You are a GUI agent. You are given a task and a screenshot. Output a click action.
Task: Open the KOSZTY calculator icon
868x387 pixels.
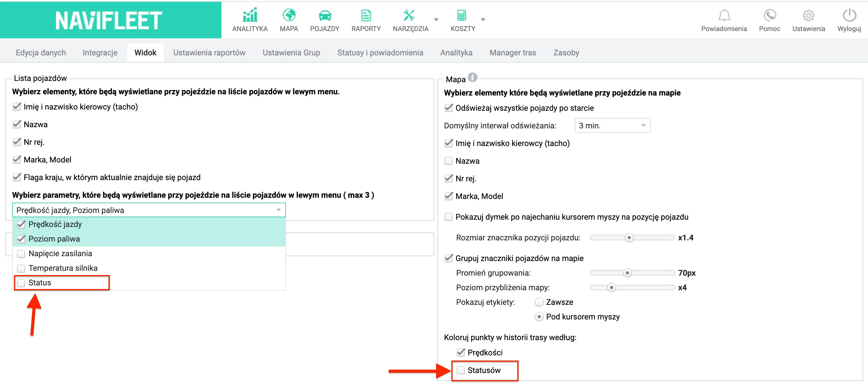pyautogui.click(x=461, y=16)
